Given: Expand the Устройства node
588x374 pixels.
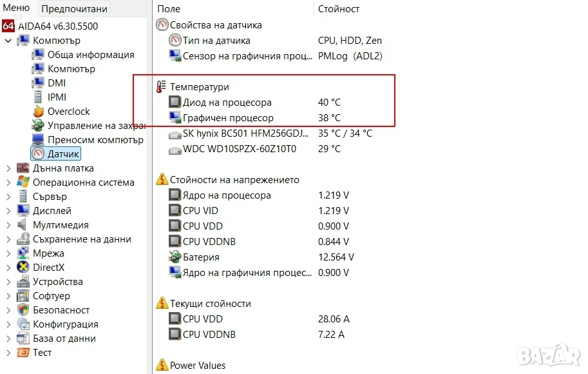Looking at the screenshot, I should pos(8,282).
